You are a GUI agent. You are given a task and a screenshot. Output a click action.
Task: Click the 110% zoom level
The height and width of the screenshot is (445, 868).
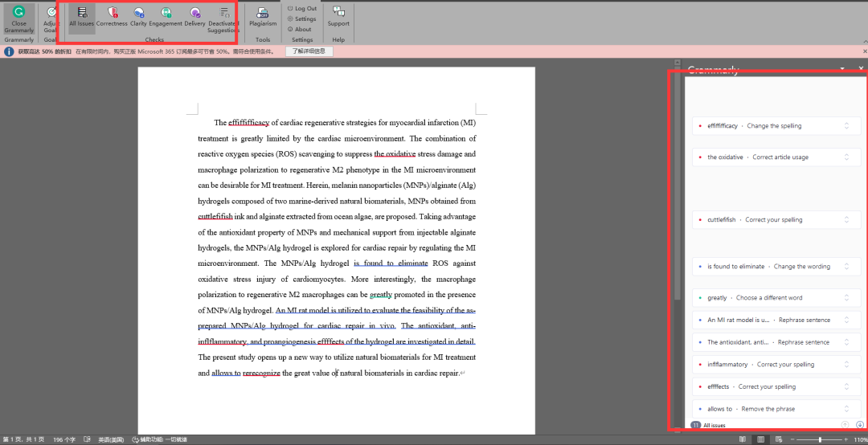[x=860, y=439]
